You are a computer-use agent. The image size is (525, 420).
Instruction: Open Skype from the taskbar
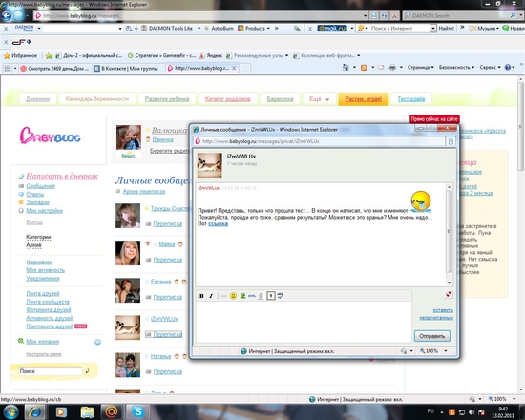click(x=137, y=411)
